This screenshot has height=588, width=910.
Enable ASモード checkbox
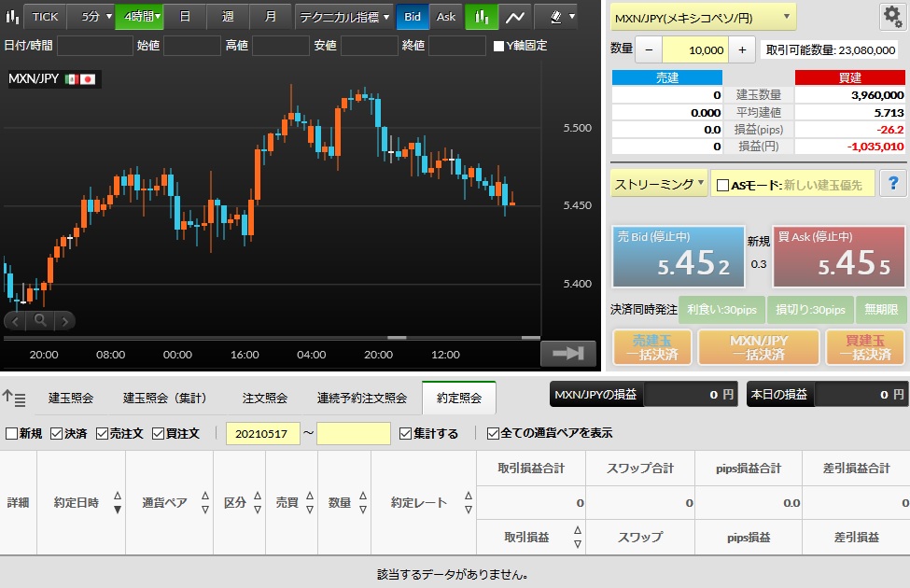click(722, 185)
